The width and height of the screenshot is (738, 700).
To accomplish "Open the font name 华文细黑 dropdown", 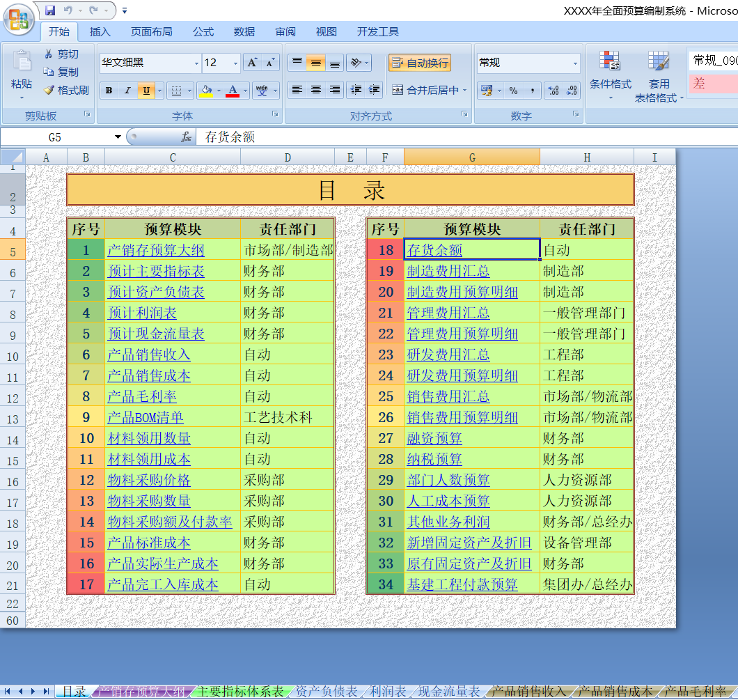I will point(196,63).
